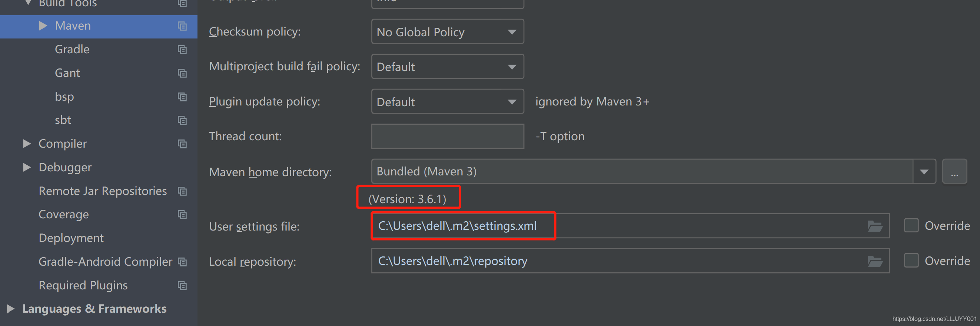Expand Languages & Frameworks section
Screen dimensions: 980x326
[11, 309]
